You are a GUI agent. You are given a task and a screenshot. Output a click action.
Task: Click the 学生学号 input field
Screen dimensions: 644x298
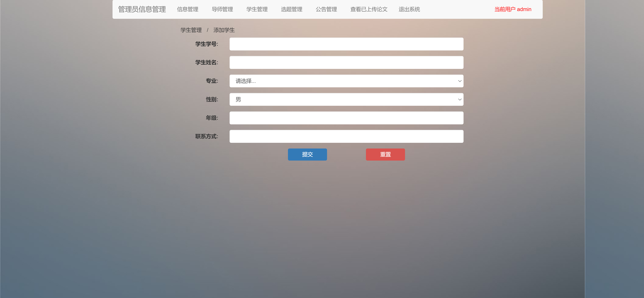click(x=346, y=44)
